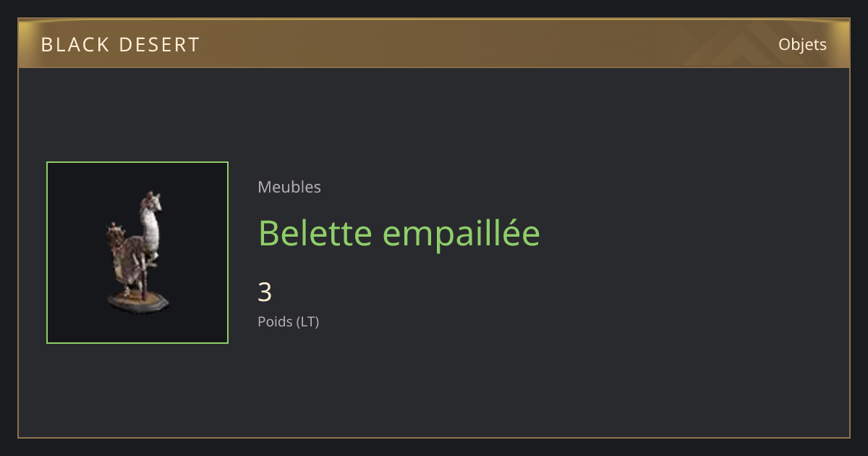Click the gold header banner center
The width and height of the screenshot is (868, 456).
[x=434, y=43]
